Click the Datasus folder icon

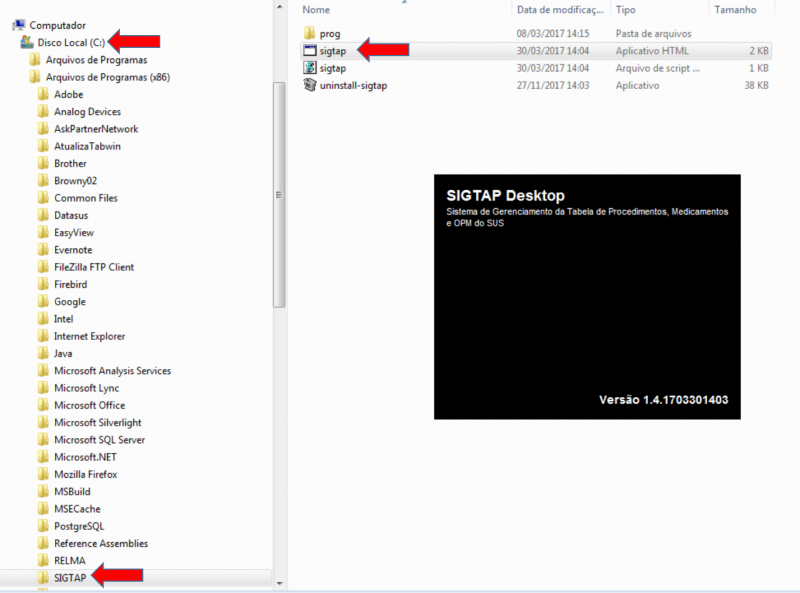coord(43,215)
